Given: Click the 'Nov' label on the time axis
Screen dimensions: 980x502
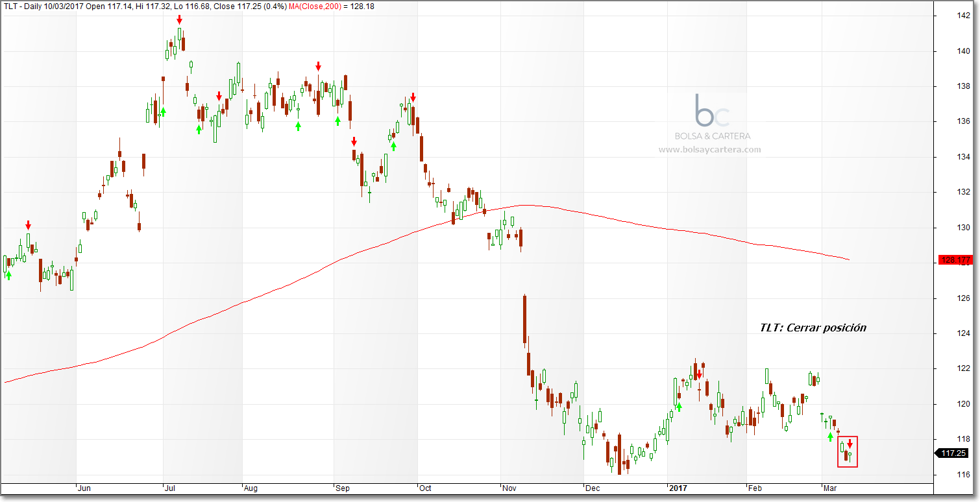Looking at the screenshot, I should [509, 488].
